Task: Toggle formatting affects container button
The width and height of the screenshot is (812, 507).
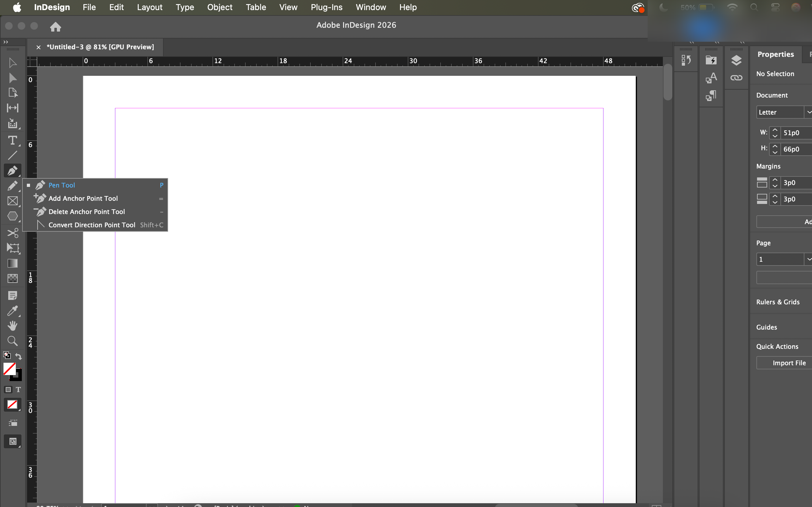Action: [x=9, y=390]
